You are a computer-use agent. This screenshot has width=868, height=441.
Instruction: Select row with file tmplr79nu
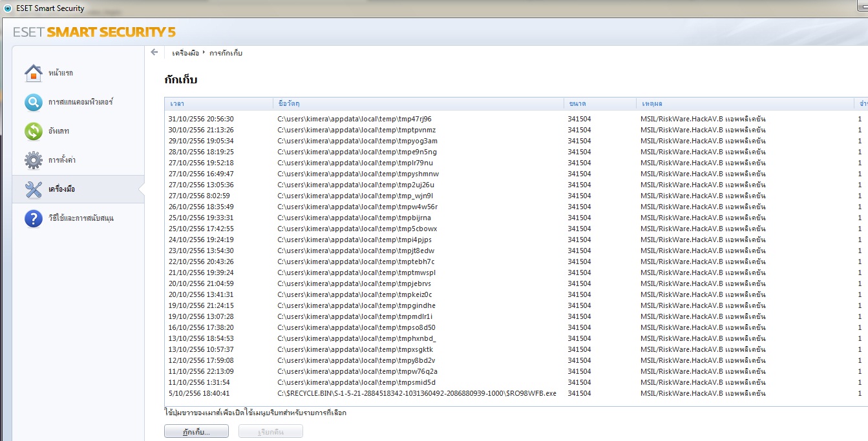click(516, 163)
